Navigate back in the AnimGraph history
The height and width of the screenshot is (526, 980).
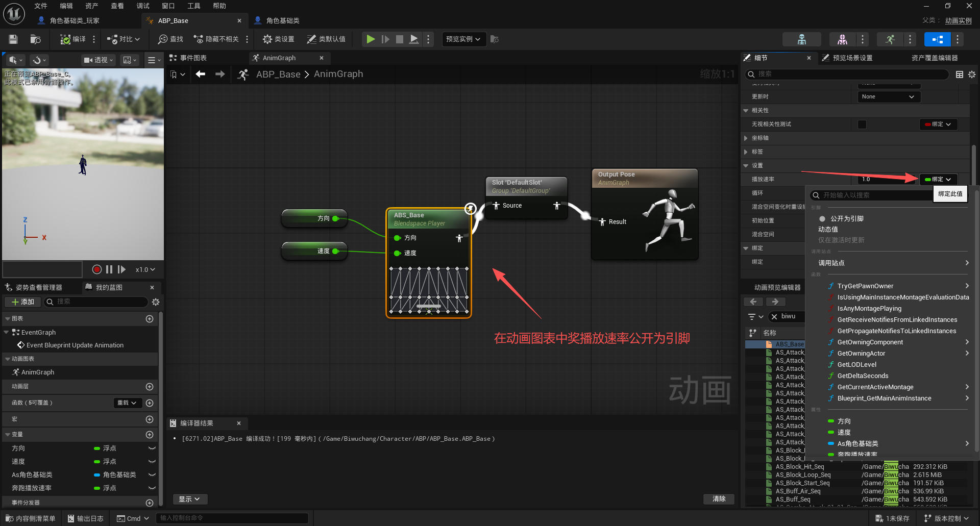(201, 74)
